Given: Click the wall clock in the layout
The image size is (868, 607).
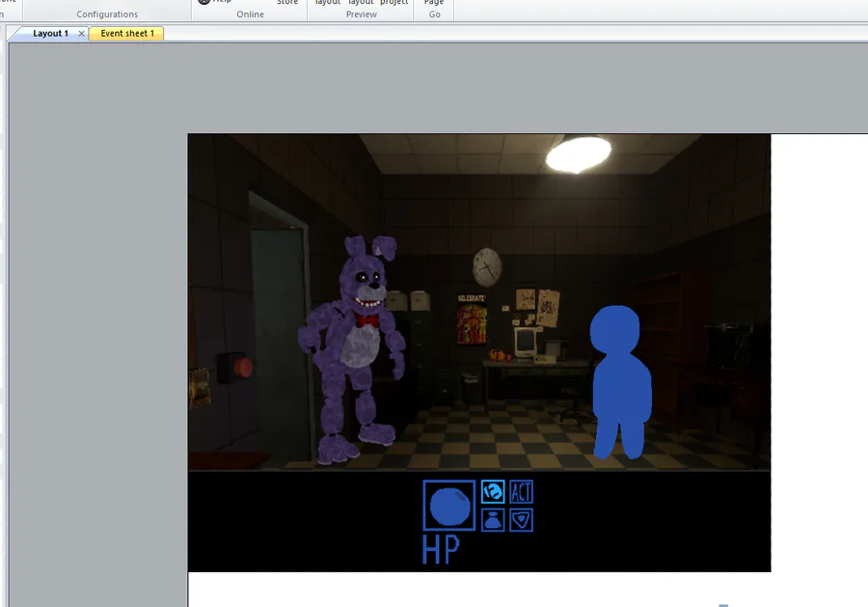Looking at the screenshot, I should [x=487, y=267].
